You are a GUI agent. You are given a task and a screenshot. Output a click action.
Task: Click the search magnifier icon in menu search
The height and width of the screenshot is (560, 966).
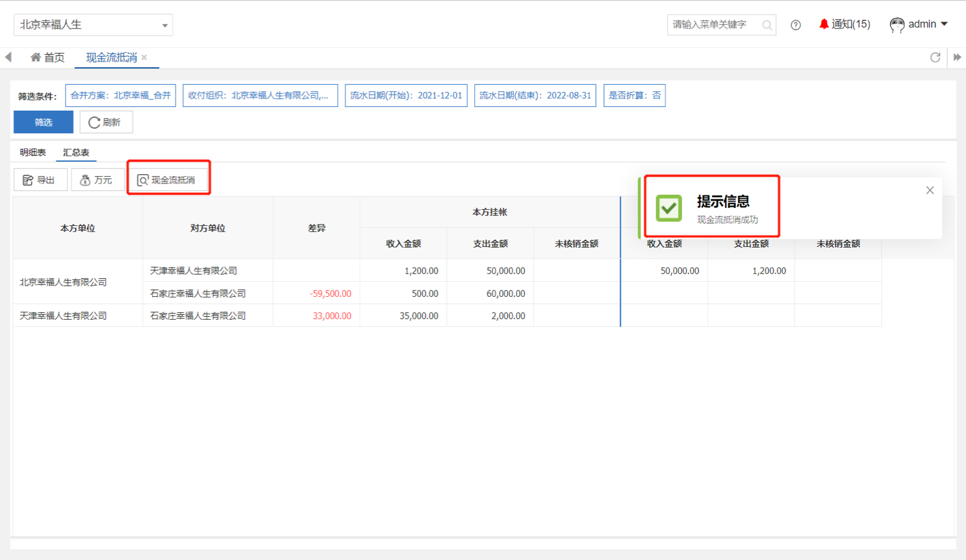click(x=767, y=25)
